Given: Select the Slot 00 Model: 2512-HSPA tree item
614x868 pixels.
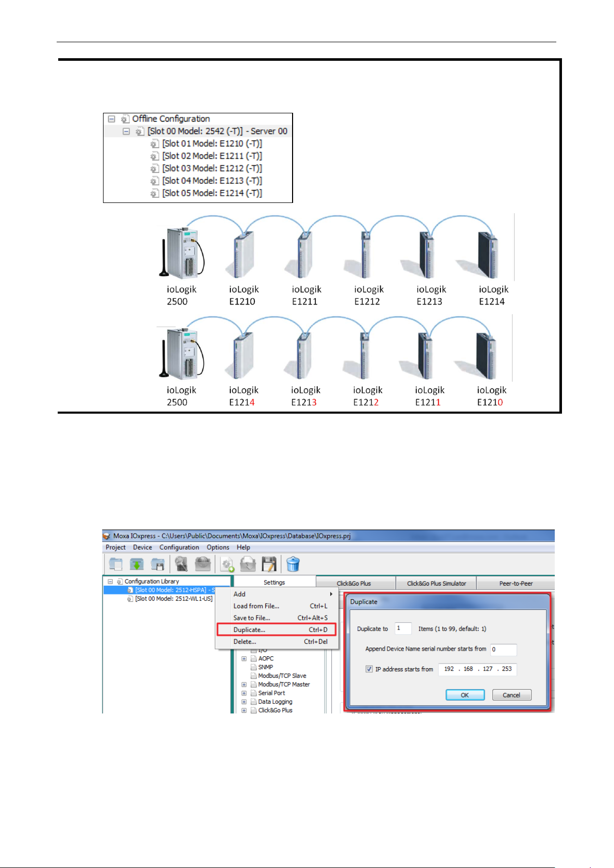Looking at the screenshot, I should coord(170,590).
